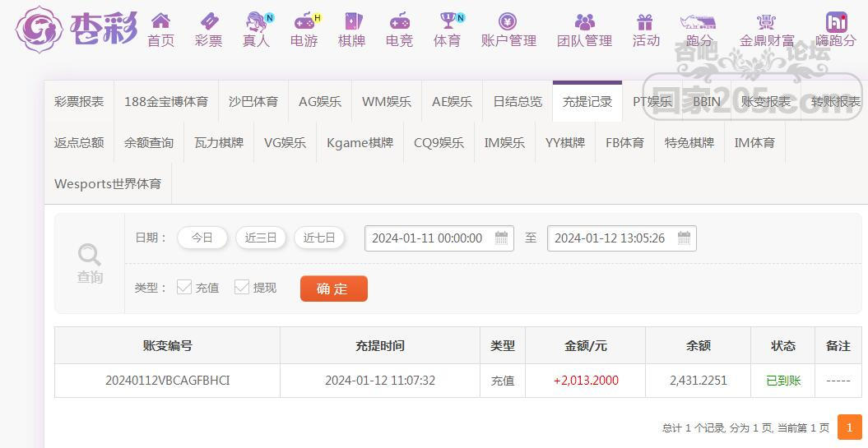Viewport: 868px width, 448px height.
Task: Click the orange 确定 button
Action: pyautogui.click(x=334, y=289)
